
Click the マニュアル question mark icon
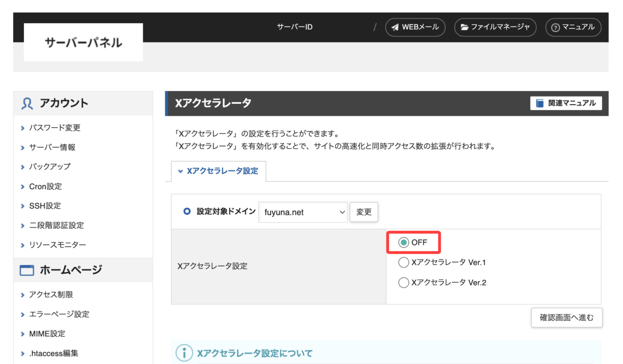[555, 28]
